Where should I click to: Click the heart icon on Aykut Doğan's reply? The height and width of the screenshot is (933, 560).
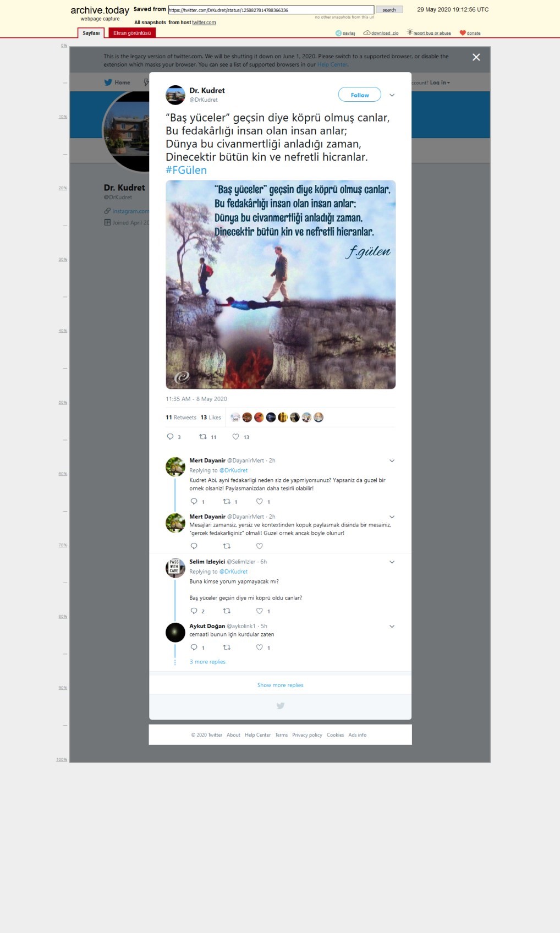pos(259,647)
